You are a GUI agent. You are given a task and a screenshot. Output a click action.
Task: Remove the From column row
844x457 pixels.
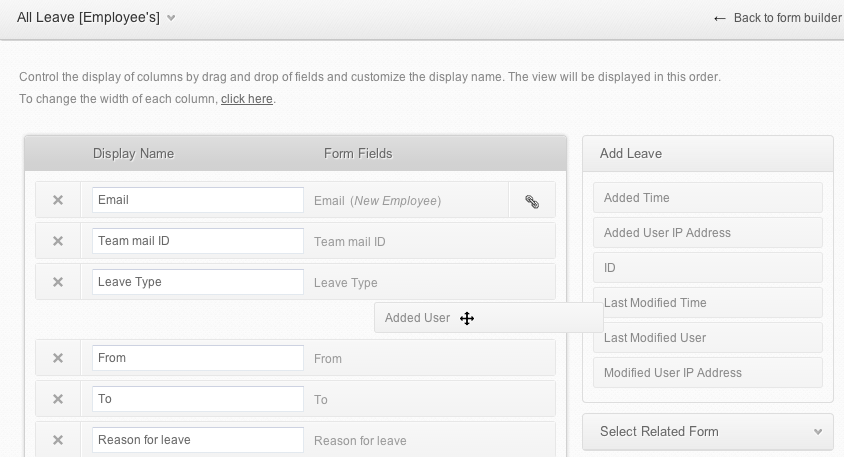tap(58, 358)
